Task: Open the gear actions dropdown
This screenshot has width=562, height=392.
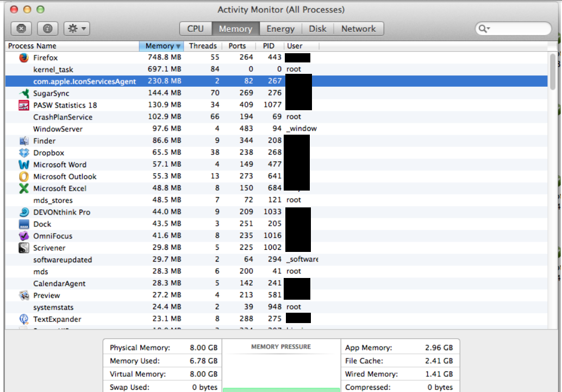Action: click(x=77, y=29)
